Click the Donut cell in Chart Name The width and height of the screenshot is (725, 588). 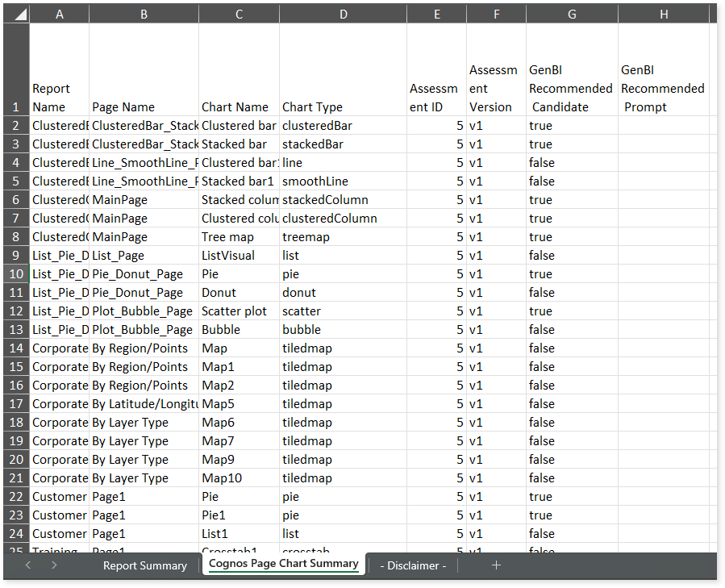point(239,293)
